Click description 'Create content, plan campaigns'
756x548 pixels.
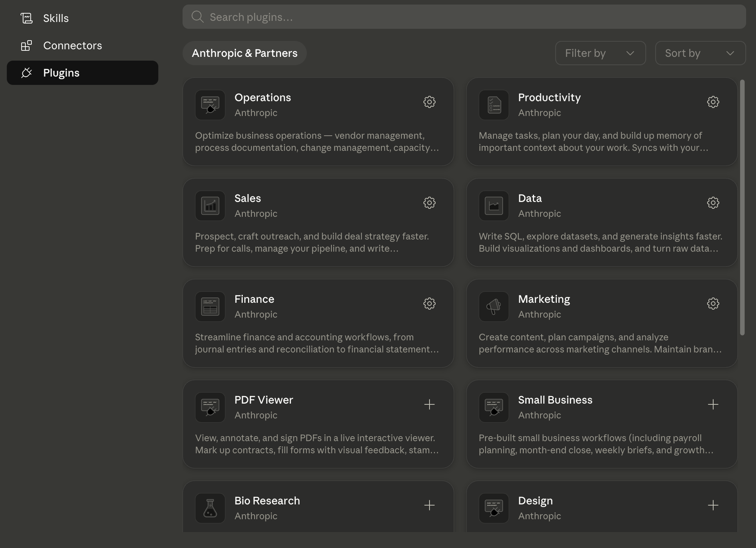tap(600, 343)
